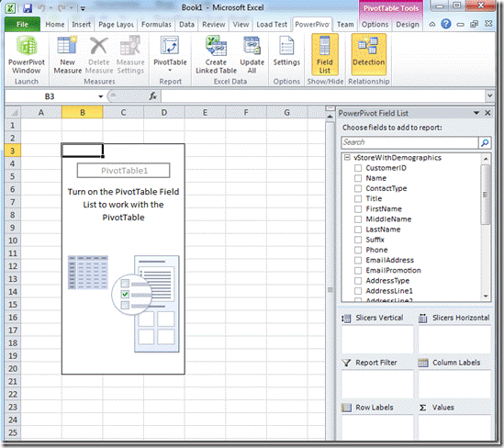Image resolution: width=504 pixels, height=448 pixels.
Task: Click the formula bar input area
Action: 323,95
